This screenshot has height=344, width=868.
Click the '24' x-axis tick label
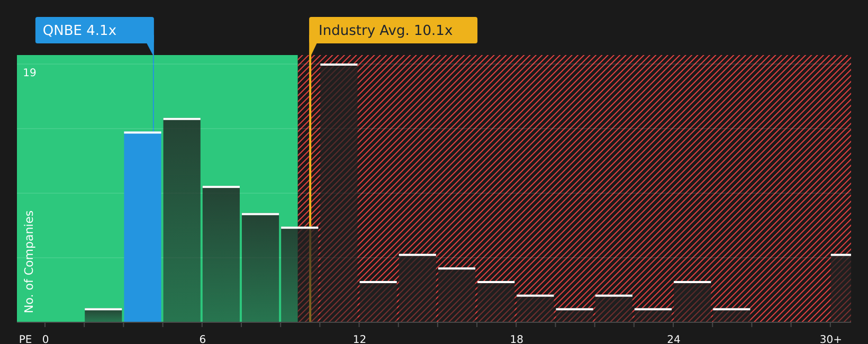(674, 339)
